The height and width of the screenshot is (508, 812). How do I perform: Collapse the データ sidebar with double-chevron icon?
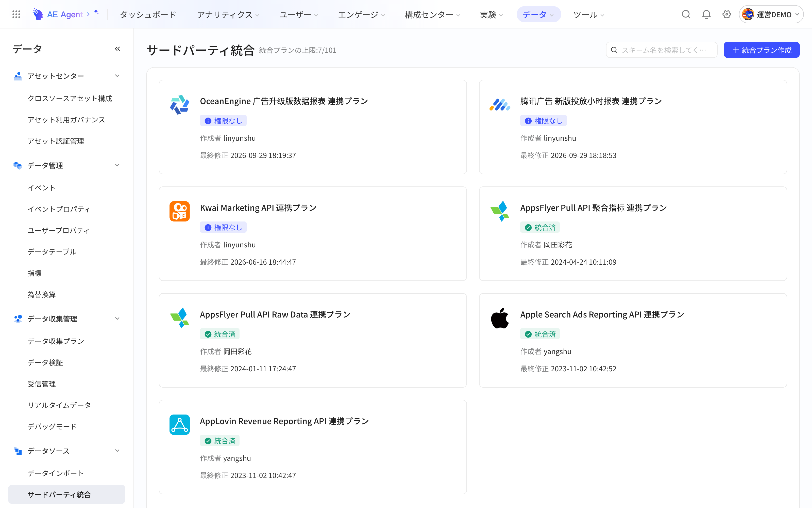[x=117, y=49]
